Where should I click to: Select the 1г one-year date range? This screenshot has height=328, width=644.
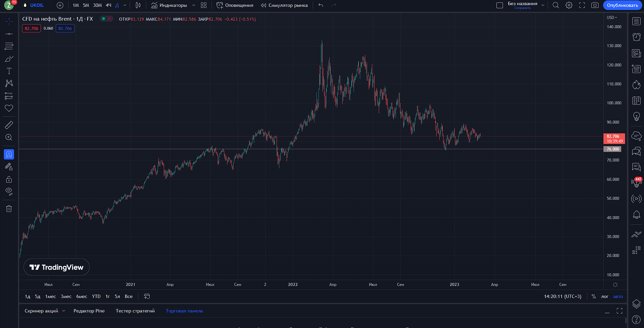point(108,296)
